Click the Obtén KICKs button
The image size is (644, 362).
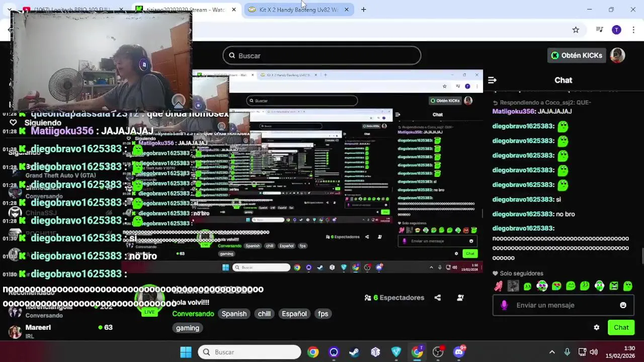(x=577, y=55)
